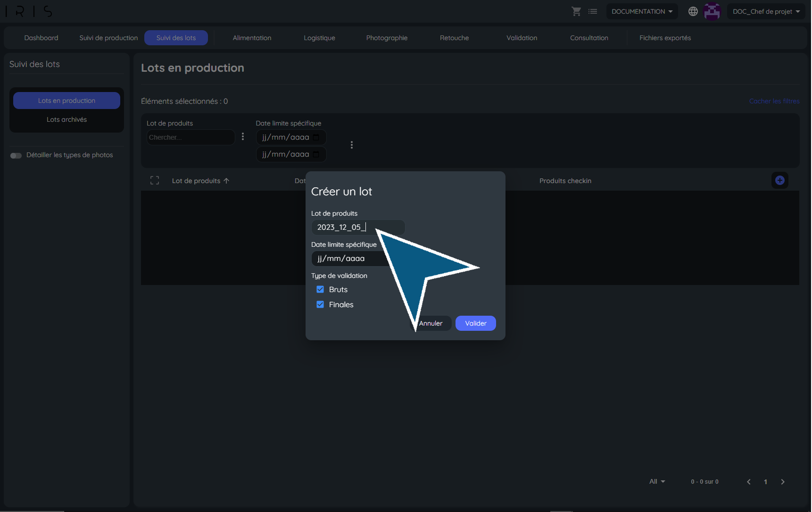This screenshot has width=812, height=512.
Task: Open the All page-size dropdown
Action: pyautogui.click(x=657, y=482)
